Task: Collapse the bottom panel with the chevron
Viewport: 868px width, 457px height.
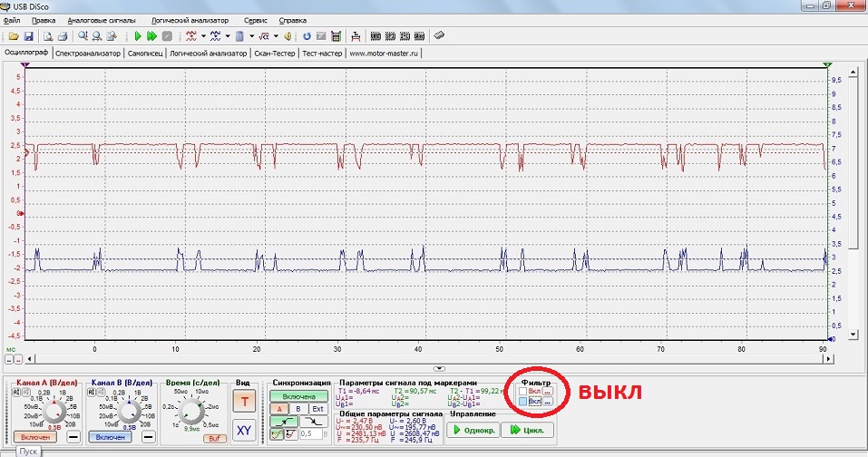Action: tap(439, 368)
